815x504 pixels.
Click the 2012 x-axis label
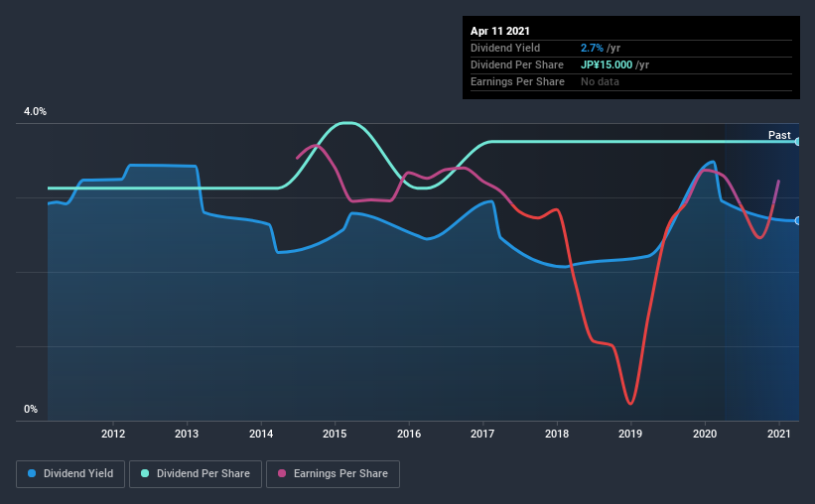pos(113,434)
